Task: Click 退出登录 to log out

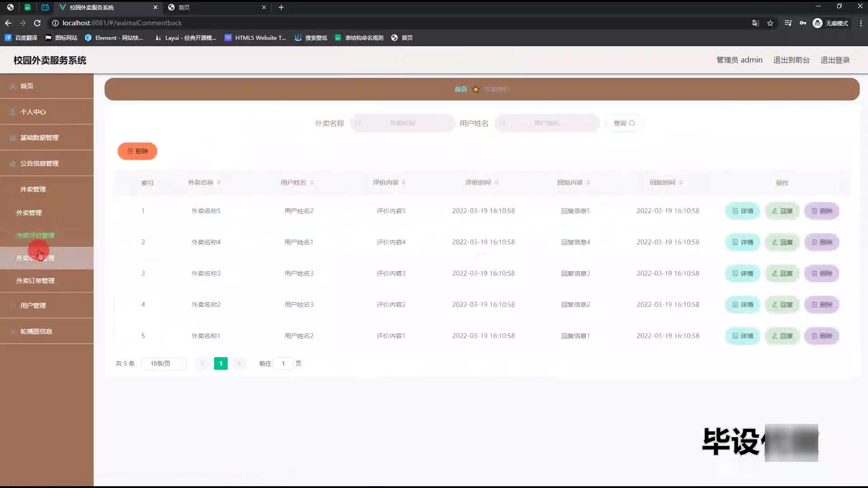Action: click(835, 60)
